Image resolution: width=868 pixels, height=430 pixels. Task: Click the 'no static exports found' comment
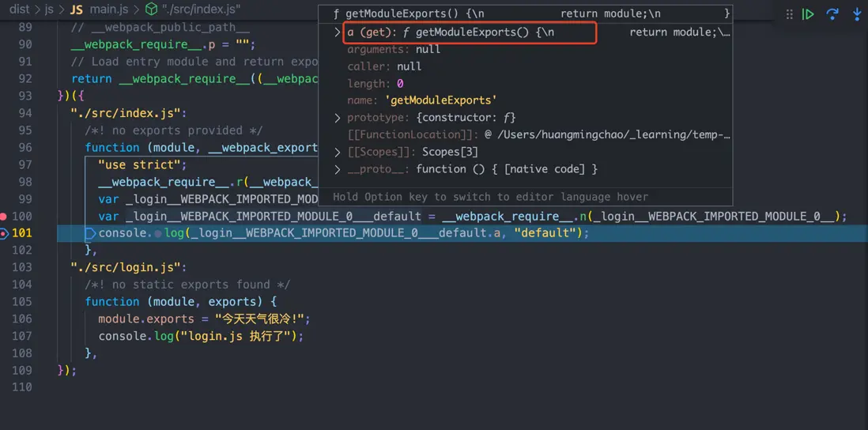point(187,285)
